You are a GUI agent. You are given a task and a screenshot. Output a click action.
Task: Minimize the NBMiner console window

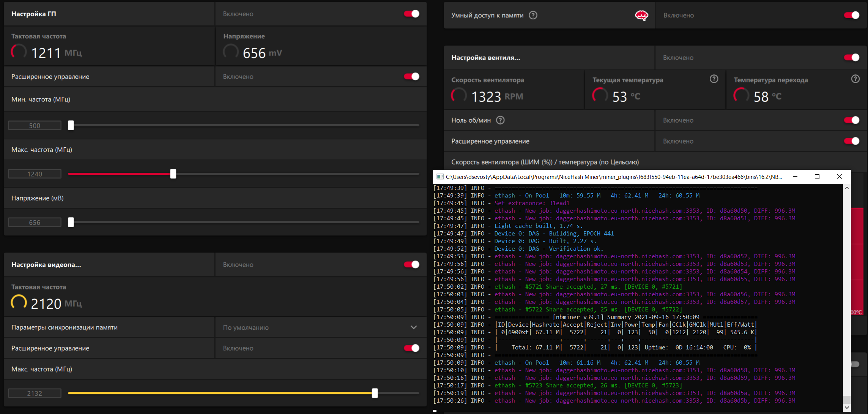pyautogui.click(x=795, y=177)
